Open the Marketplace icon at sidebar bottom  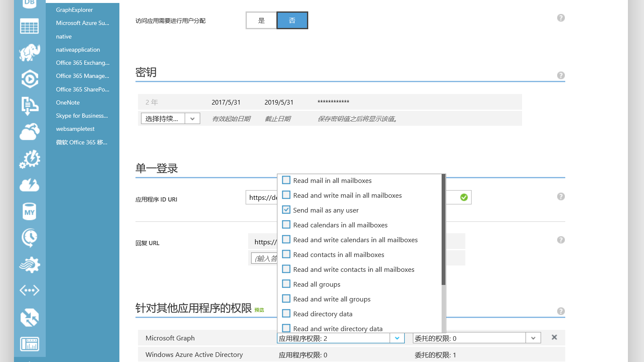[29, 343]
